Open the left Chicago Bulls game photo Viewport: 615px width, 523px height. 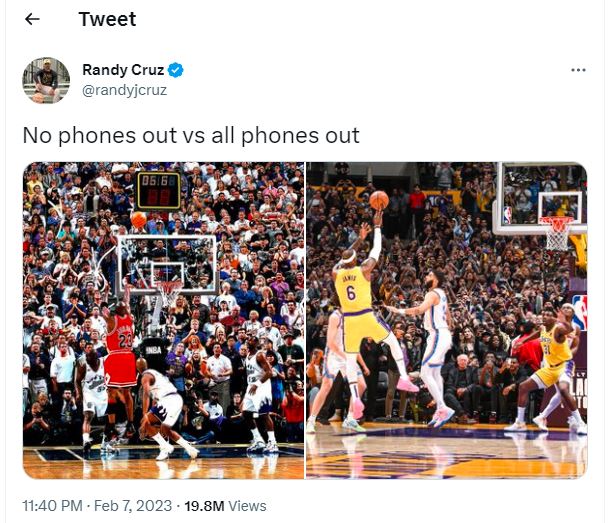point(164,320)
